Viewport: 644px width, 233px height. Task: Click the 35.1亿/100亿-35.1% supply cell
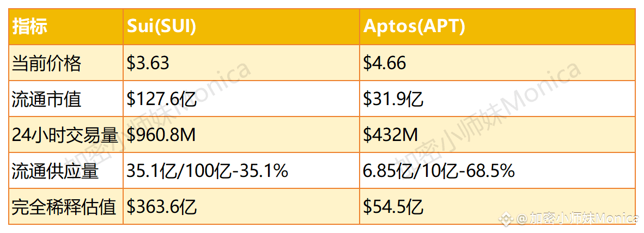241,170
